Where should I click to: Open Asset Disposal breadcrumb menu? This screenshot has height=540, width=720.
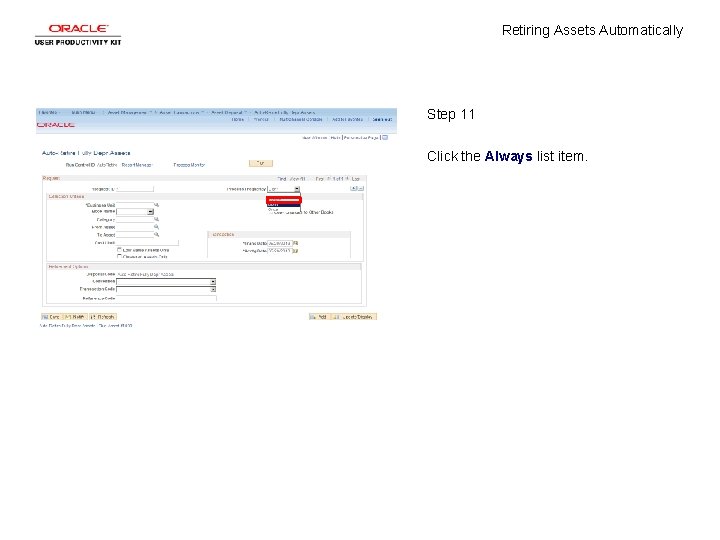tap(227, 112)
